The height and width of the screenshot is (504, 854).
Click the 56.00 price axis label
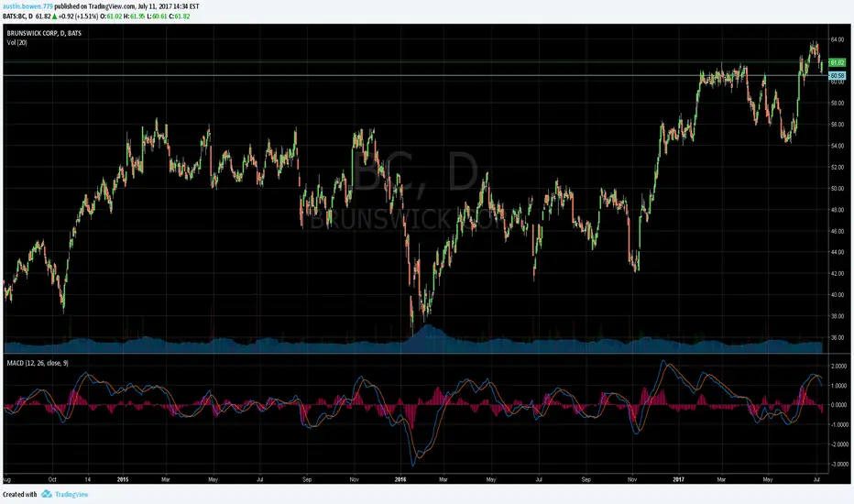click(x=838, y=125)
